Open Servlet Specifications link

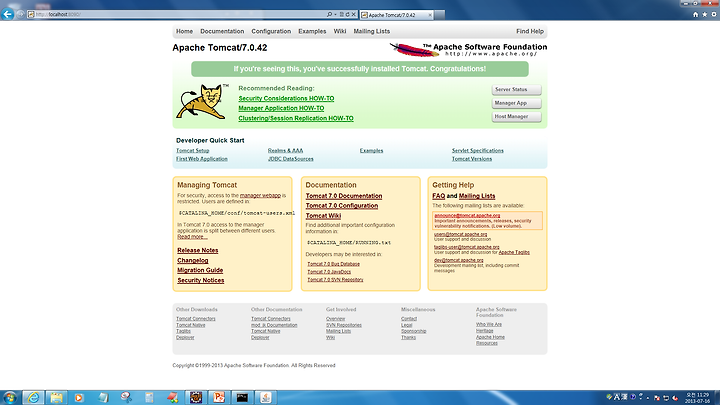click(478, 151)
